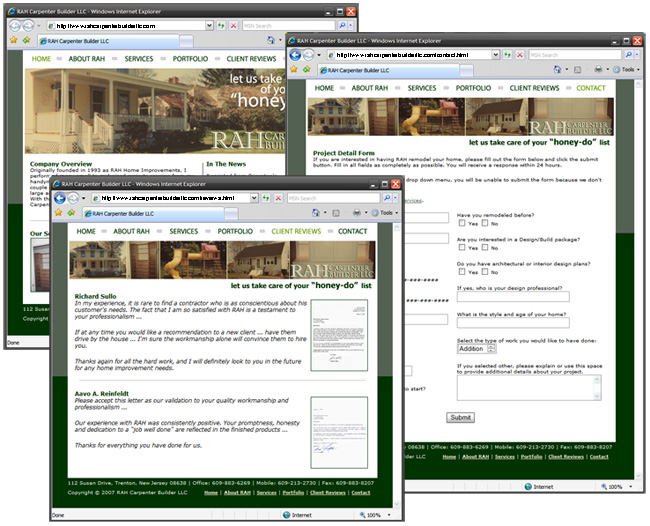650x526 pixels.
Task: Open Favorites star in the home page window
Action: point(14,40)
